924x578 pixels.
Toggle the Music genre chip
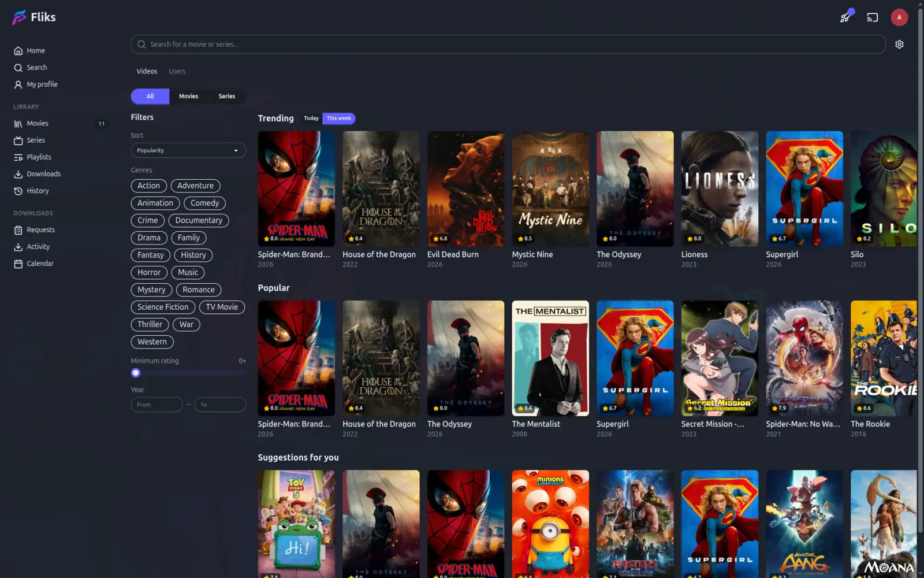(x=188, y=272)
